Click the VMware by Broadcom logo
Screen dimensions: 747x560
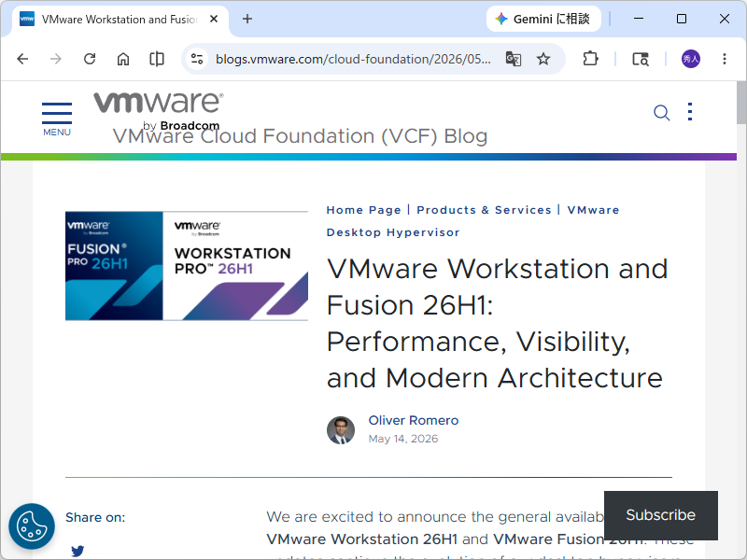(x=158, y=110)
